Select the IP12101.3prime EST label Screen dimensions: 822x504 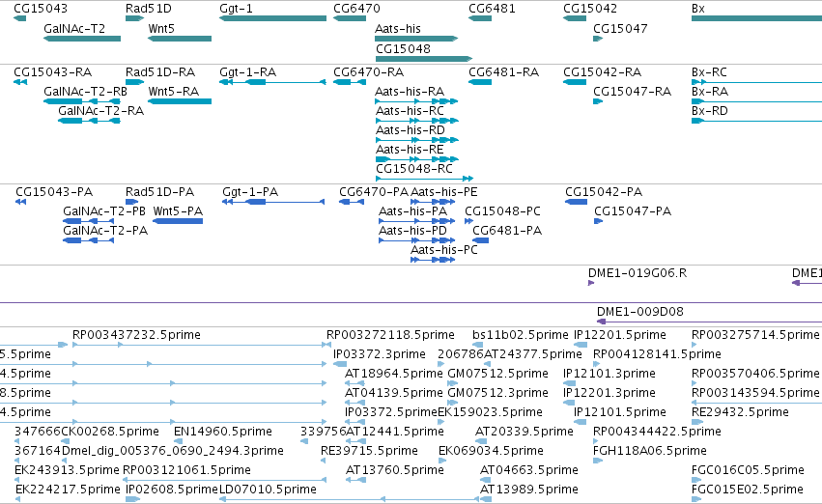coord(609,374)
